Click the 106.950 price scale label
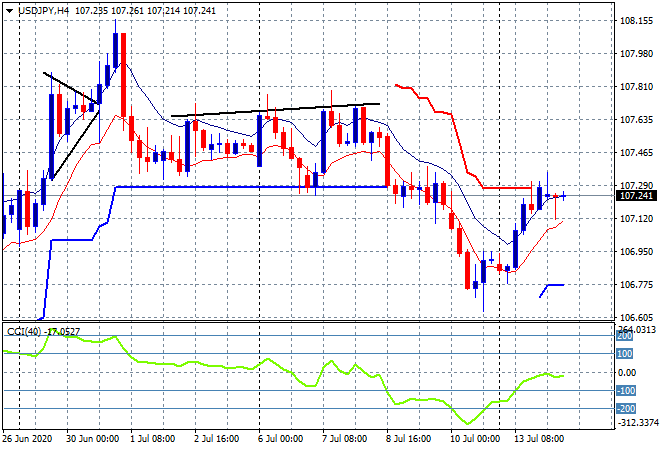This screenshot has height=450, width=660. [637, 252]
